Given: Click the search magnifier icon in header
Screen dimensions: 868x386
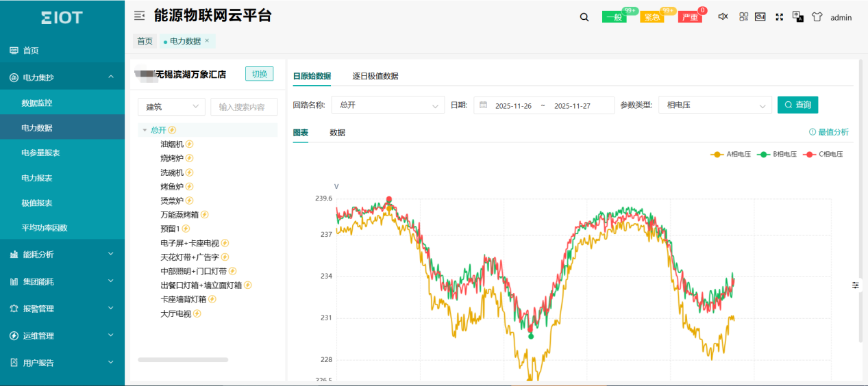Looking at the screenshot, I should [x=584, y=17].
